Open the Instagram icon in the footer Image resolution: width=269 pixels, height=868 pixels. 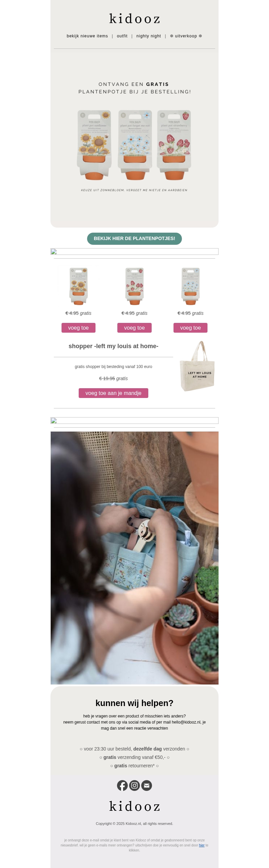pyautogui.click(x=134, y=786)
